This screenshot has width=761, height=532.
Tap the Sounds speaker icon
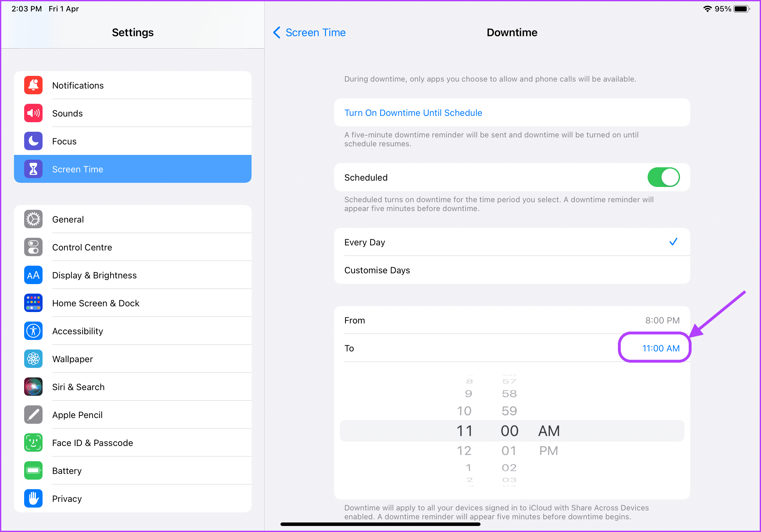point(33,113)
